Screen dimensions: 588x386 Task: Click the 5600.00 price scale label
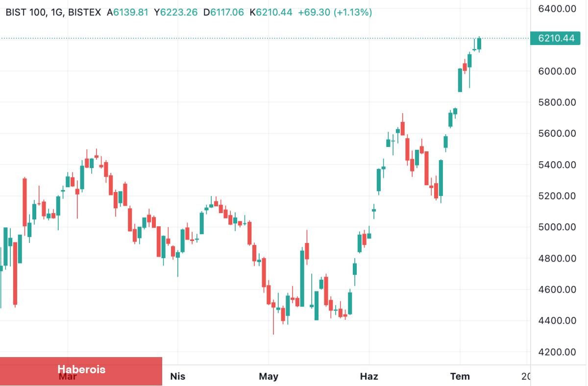tap(557, 133)
